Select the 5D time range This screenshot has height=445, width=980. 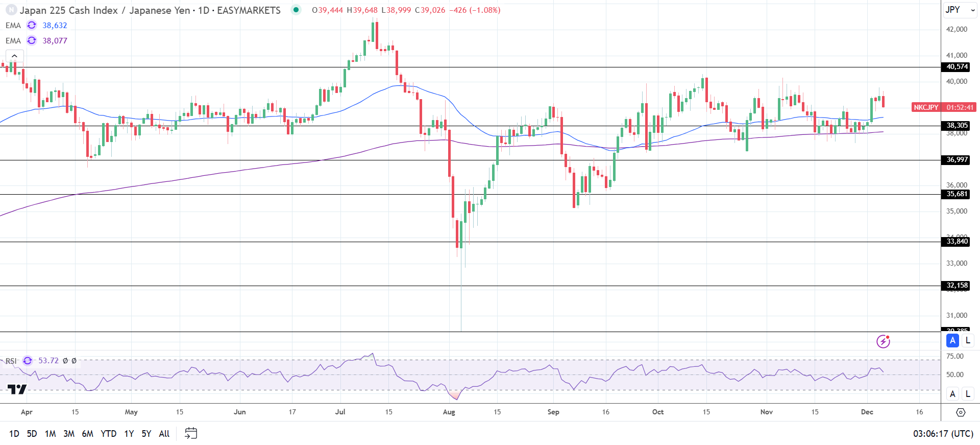32,434
